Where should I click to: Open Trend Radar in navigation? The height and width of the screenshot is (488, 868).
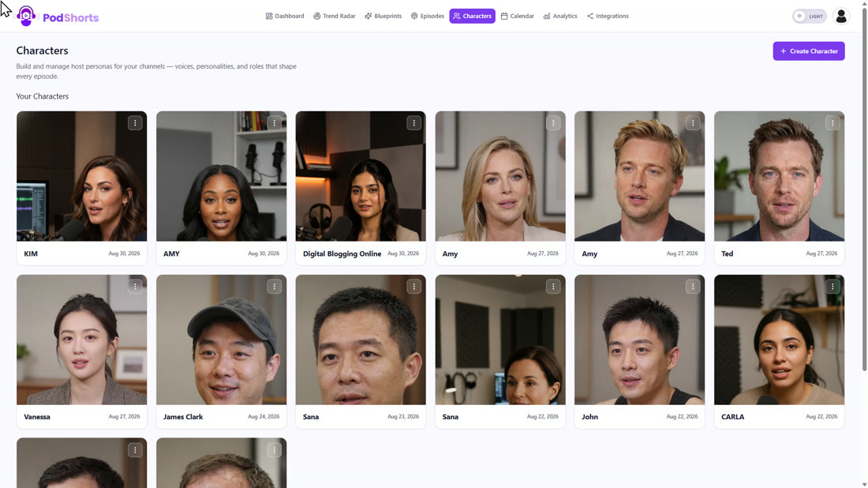click(x=335, y=16)
